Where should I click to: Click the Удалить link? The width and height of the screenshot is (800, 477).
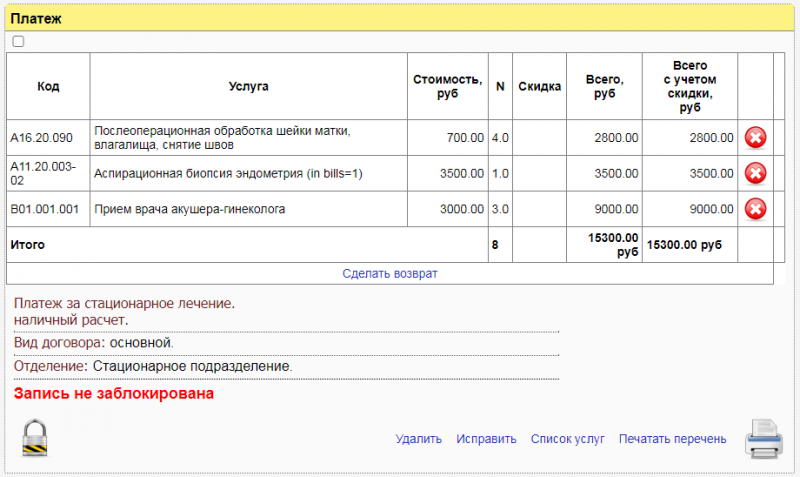coord(418,439)
